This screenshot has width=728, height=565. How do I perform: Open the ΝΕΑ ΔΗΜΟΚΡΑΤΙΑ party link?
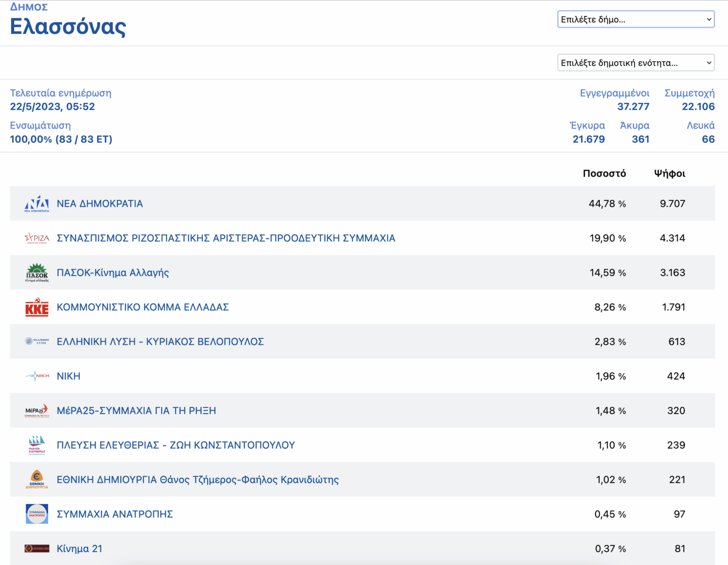point(100,204)
